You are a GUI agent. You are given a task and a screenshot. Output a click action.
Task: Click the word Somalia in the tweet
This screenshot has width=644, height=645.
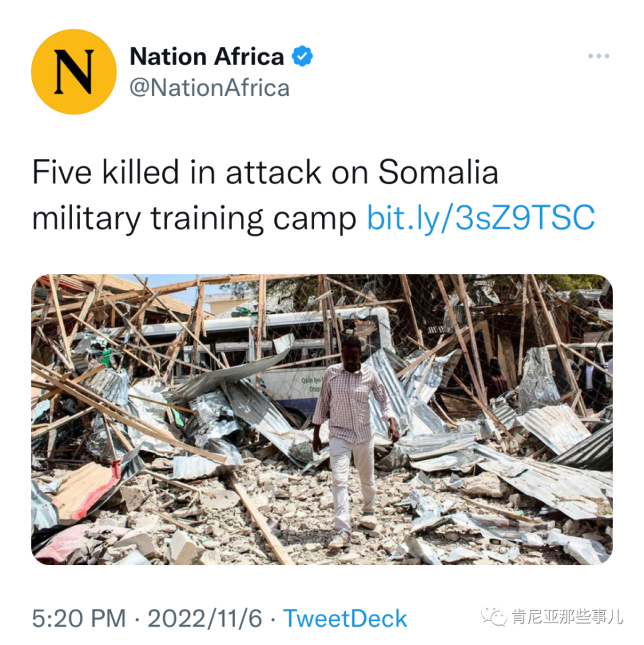[438, 174]
